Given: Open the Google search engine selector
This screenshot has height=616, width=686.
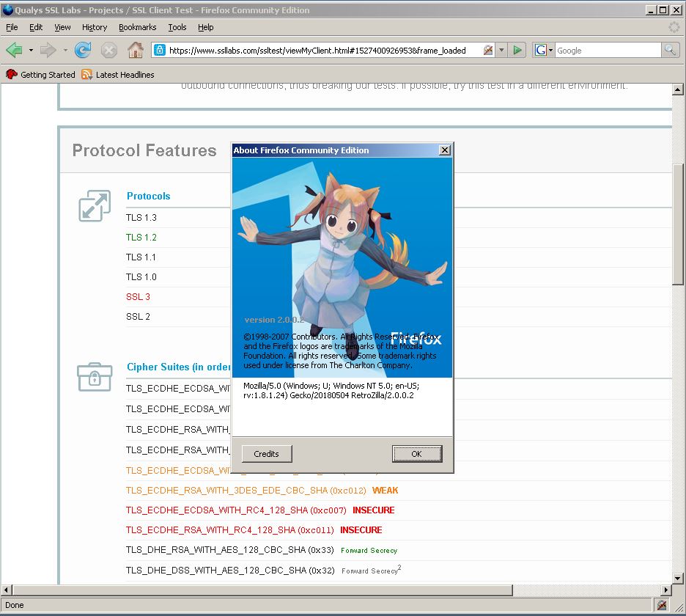Looking at the screenshot, I should pyautogui.click(x=543, y=51).
